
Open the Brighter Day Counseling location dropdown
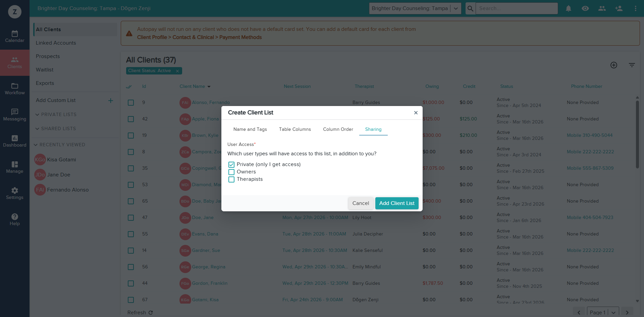[x=415, y=8]
